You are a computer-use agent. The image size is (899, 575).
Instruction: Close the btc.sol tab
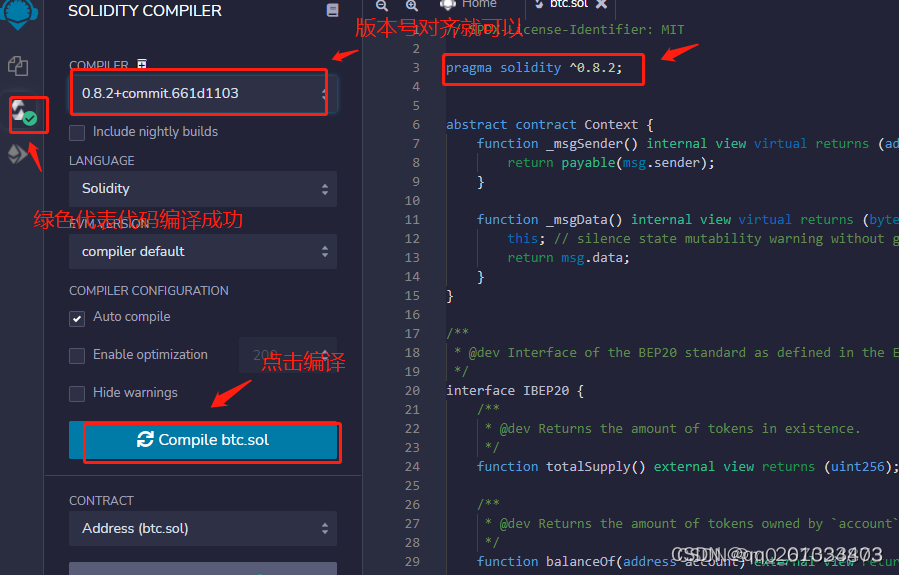(601, 4)
